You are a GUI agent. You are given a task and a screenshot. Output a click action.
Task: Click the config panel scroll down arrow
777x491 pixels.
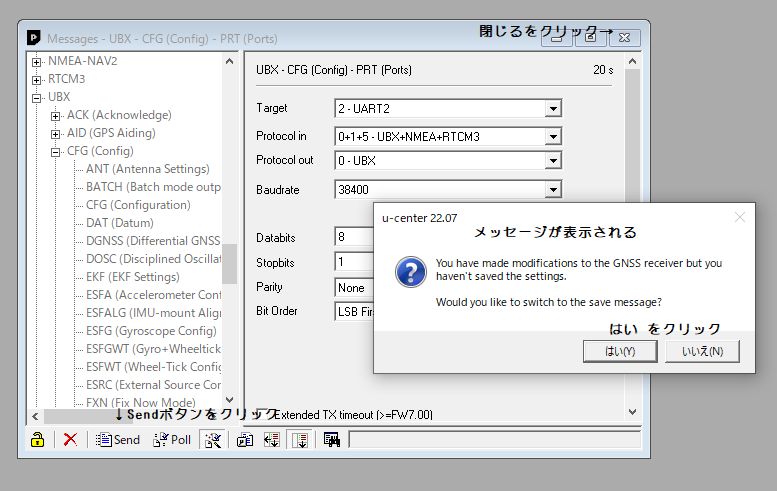(632, 412)
